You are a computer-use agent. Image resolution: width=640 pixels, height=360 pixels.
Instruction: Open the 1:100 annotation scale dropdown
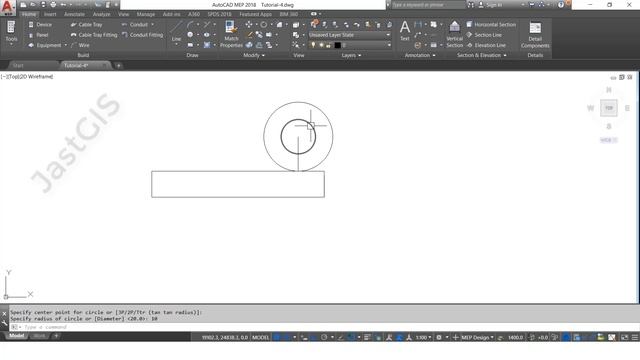coord(423,337)
